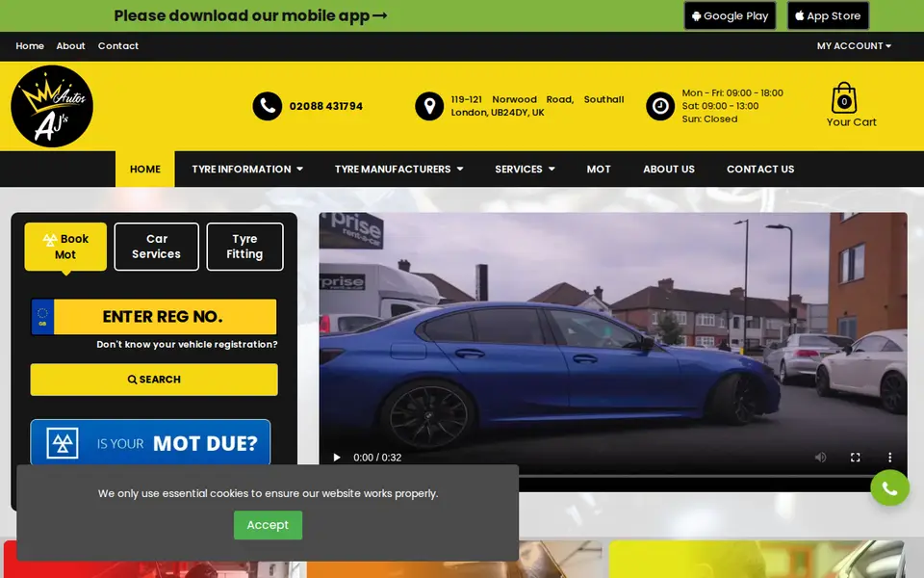
Task: Click the Norwood Road address text
Action: pos(537,106)
